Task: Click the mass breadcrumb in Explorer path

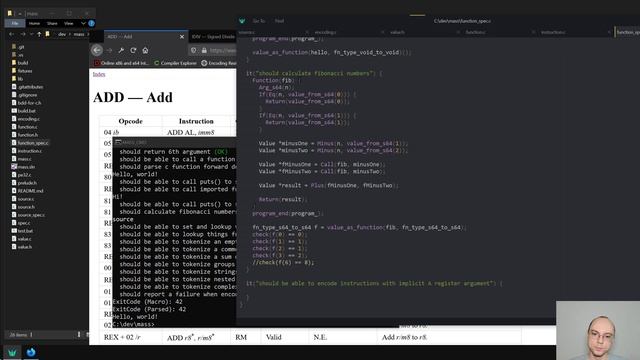Action: (x=79, y=34)
